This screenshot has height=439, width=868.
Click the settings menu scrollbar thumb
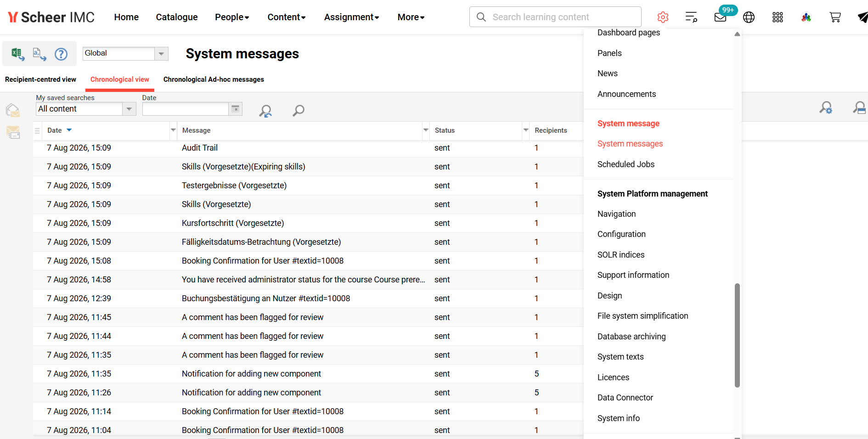[x=737, y=335]
